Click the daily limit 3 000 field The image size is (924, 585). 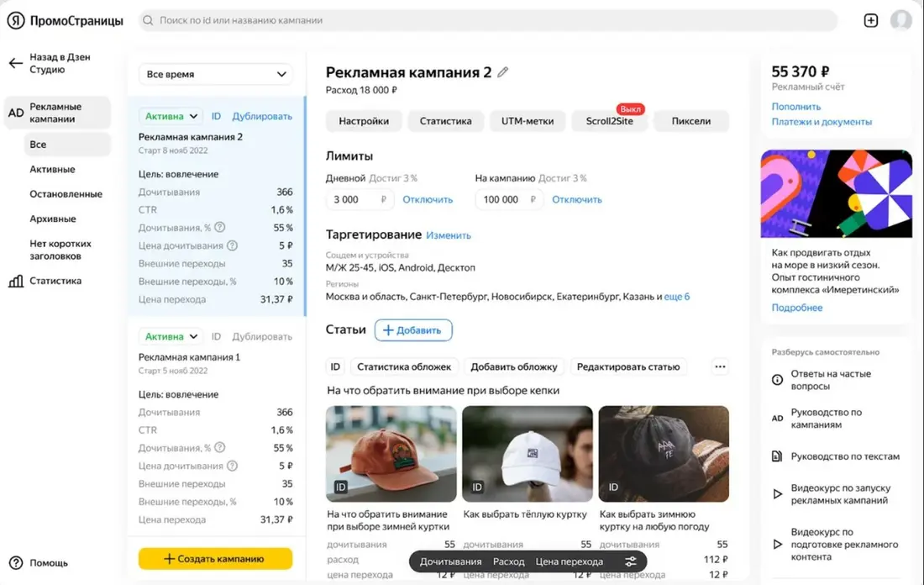tap(360, 199)
